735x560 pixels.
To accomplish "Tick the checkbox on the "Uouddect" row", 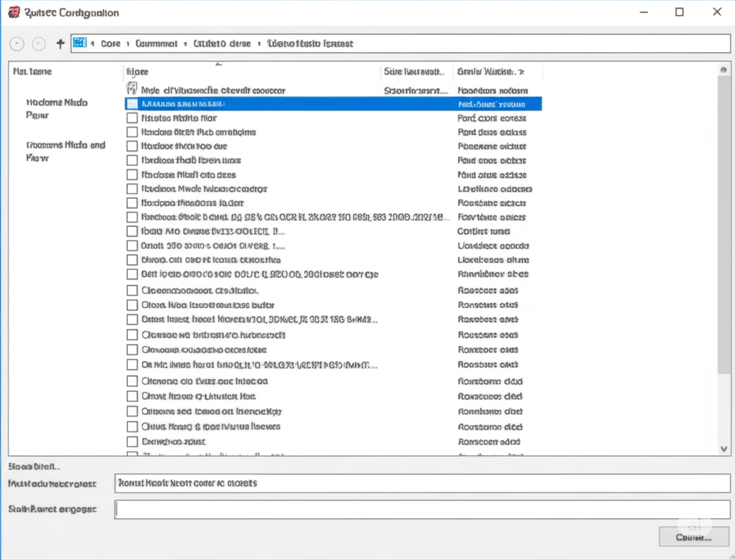I will (x=132, y=246).
